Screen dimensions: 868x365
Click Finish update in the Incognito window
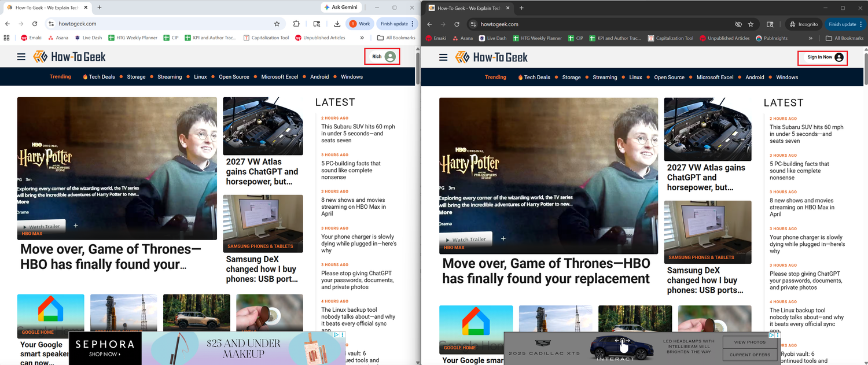[845, 24]
